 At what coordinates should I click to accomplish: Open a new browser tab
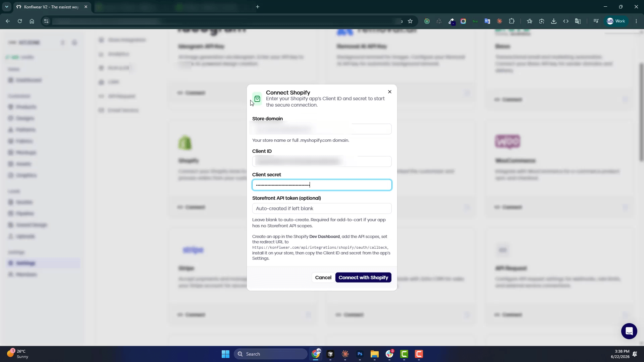258,7
